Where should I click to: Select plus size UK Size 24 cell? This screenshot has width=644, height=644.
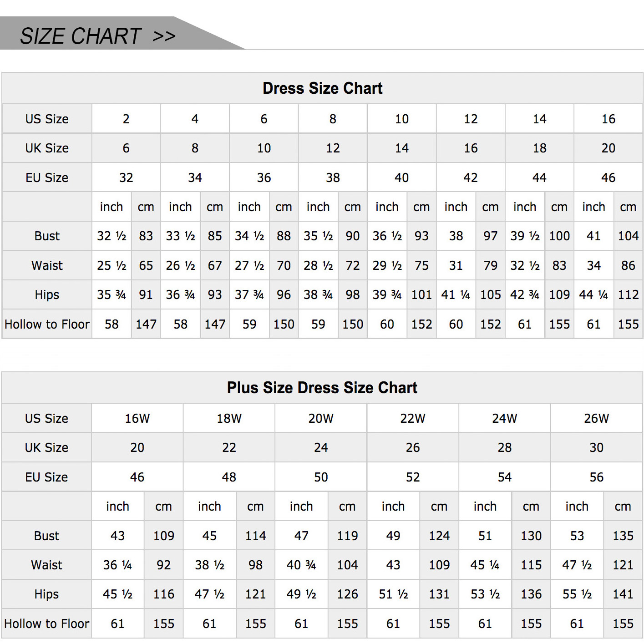point(321,447)
